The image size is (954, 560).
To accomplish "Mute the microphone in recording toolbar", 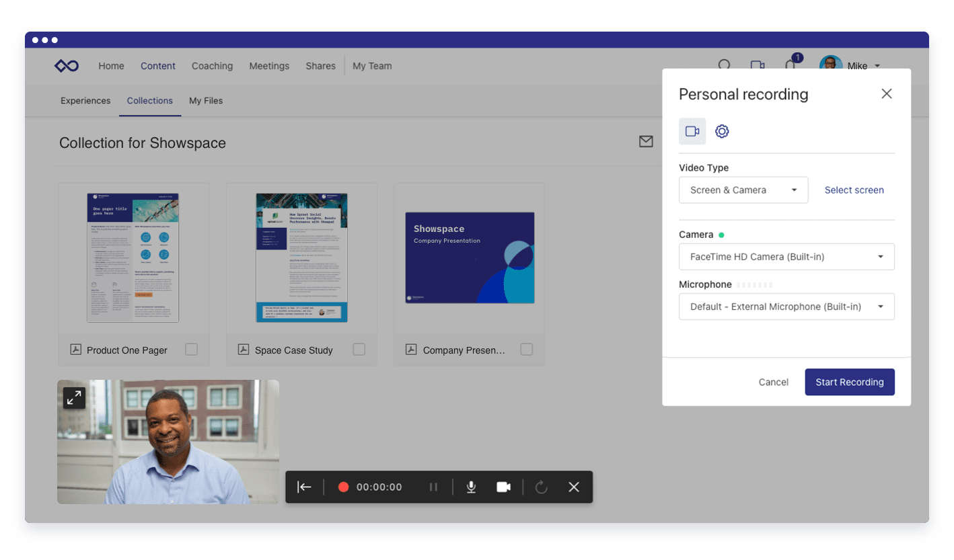I will pos(472,487).
